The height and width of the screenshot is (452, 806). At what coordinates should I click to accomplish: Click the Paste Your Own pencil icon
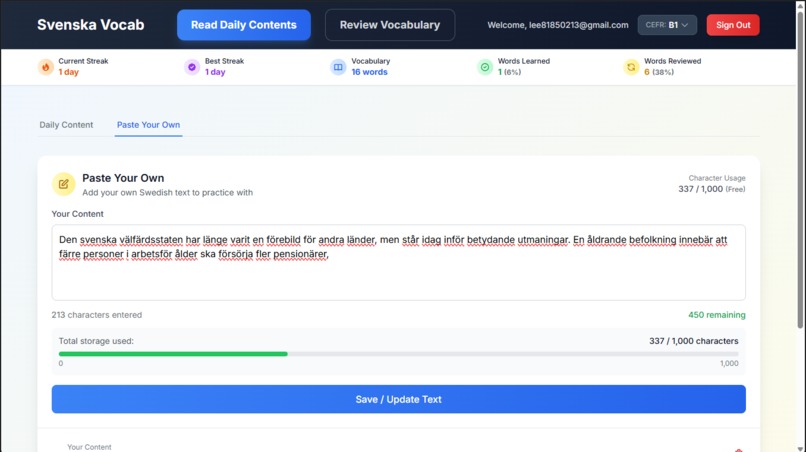coord(63,184)
